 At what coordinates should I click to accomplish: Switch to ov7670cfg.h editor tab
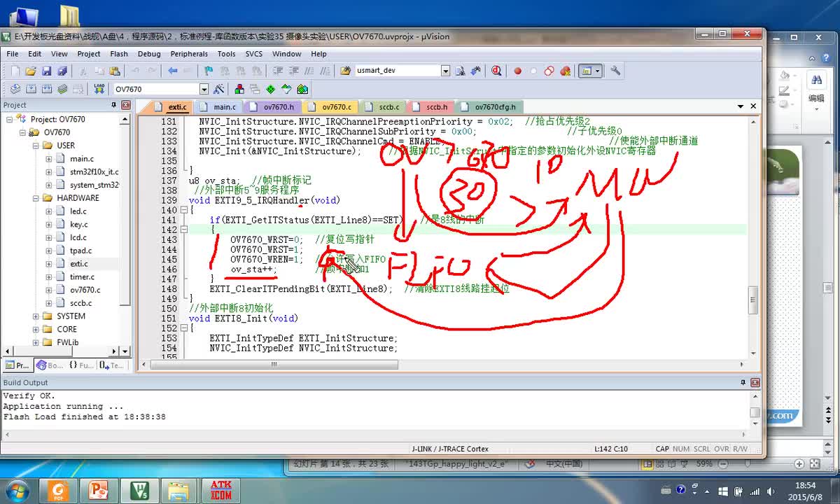(x=489, y=107)
